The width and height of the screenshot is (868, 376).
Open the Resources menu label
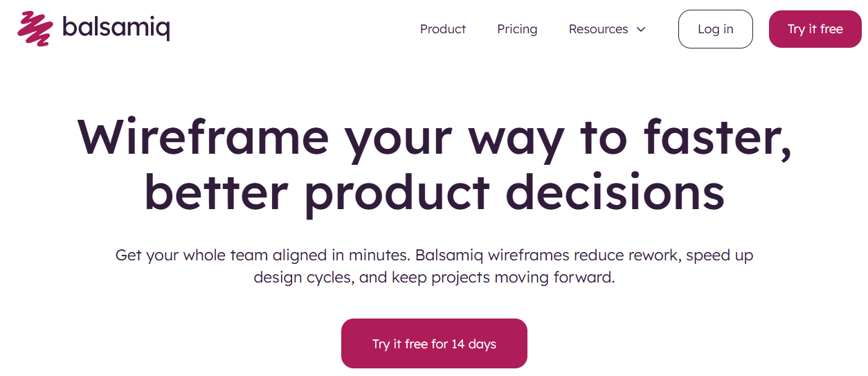[598, 29]
